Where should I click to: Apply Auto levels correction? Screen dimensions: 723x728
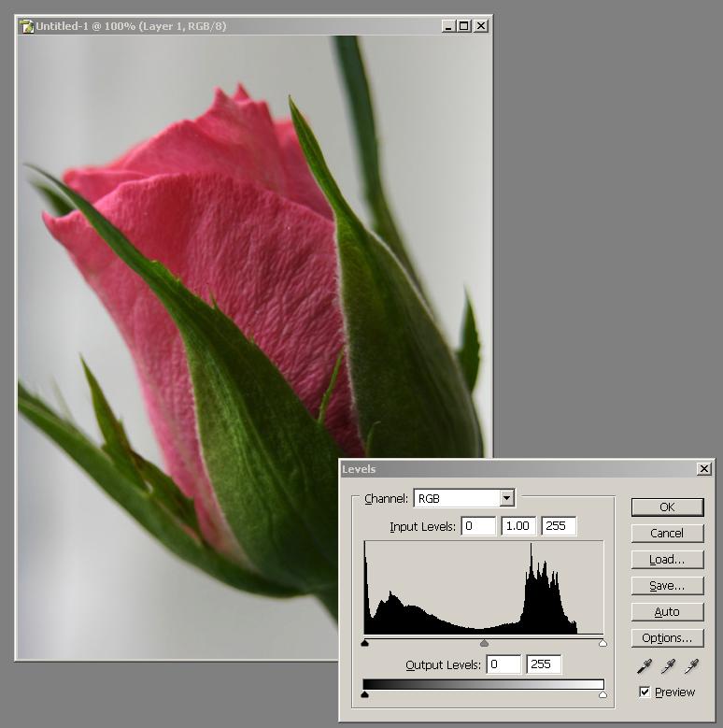pos(667,612)
